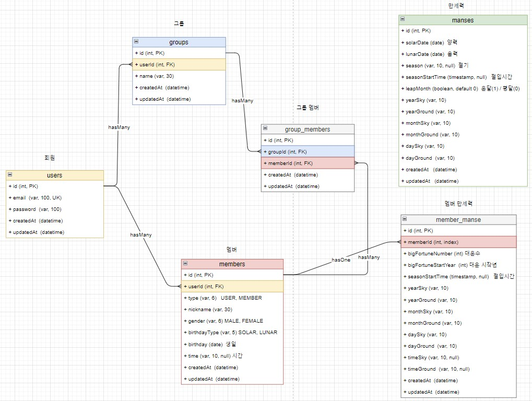Select the manses table title
The width and height of the screenshot is (532, 401).
(x=463, y=20)
